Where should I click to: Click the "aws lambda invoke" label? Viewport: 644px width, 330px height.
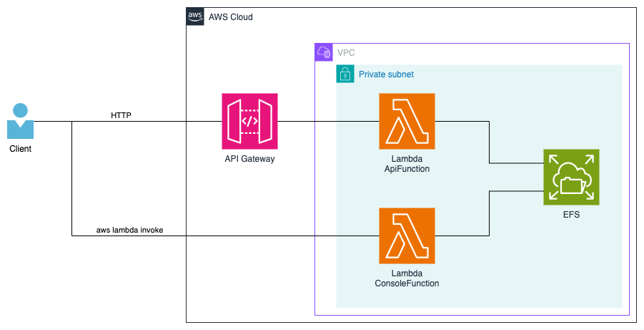[x=130, y=230]
